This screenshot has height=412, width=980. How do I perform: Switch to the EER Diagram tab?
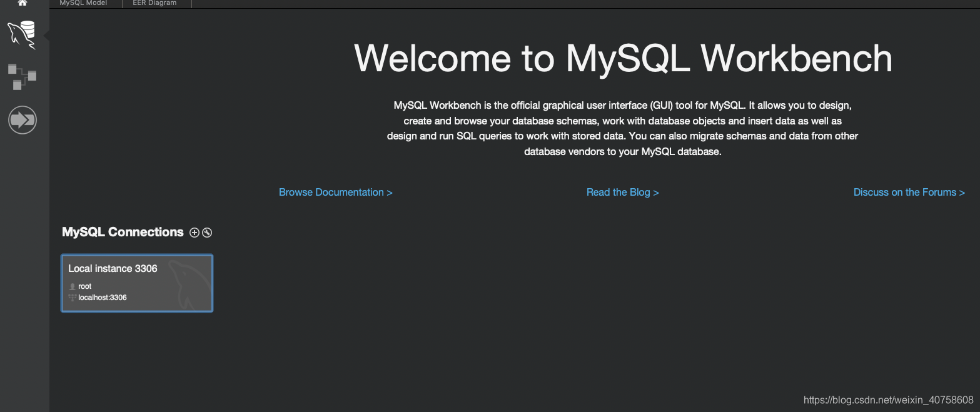(x=154, y=3)
